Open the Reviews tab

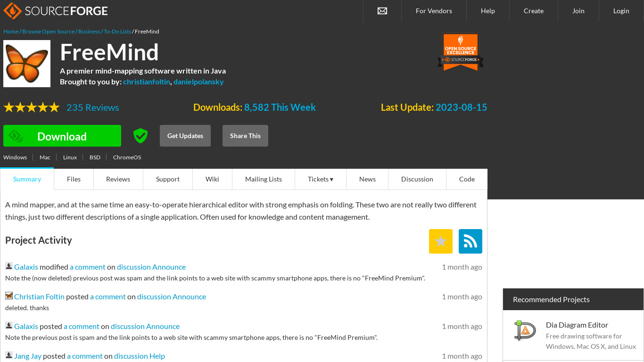(118, 179)
